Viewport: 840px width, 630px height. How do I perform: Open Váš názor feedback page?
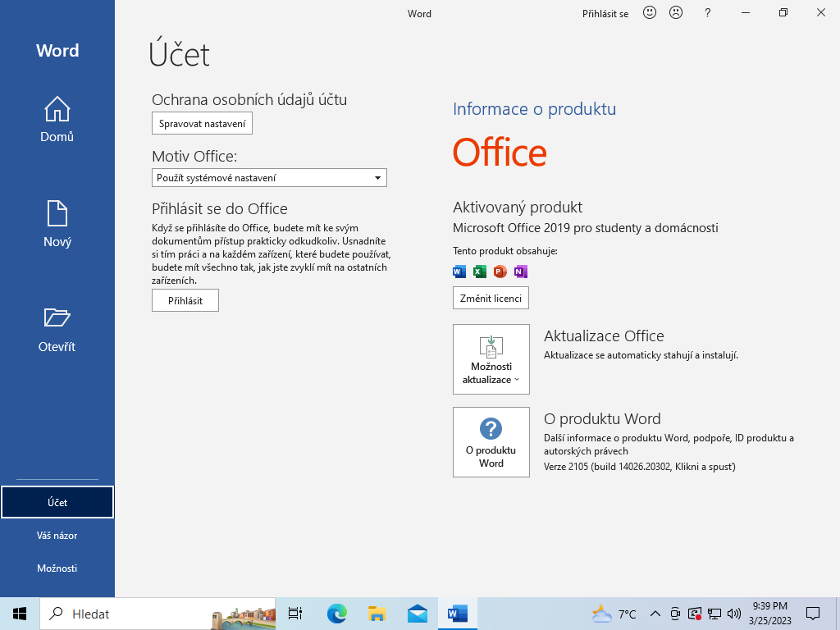(57, 535)
